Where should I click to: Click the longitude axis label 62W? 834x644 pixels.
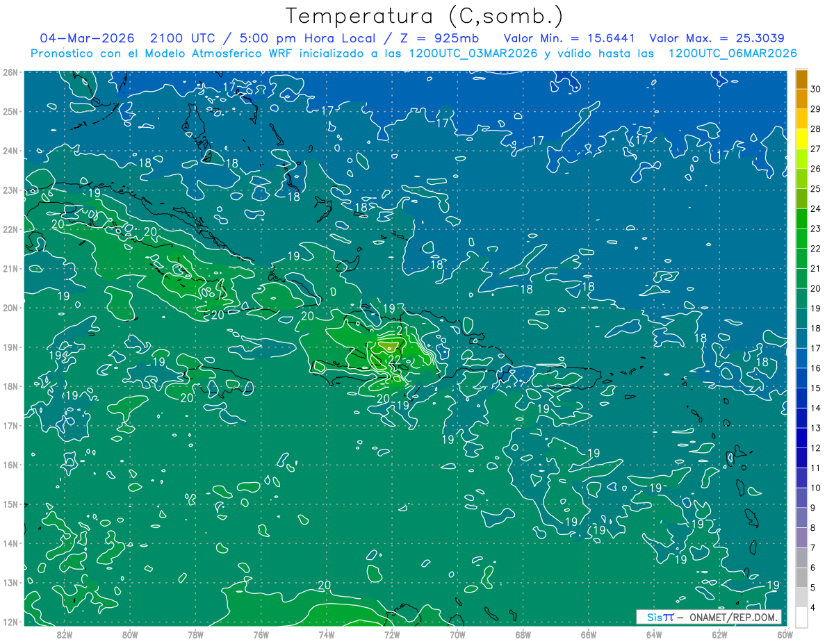coord(719,634)
